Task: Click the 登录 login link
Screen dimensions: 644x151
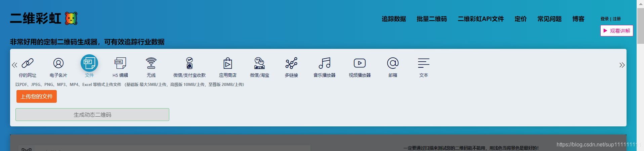Action: tap(605, 19)
